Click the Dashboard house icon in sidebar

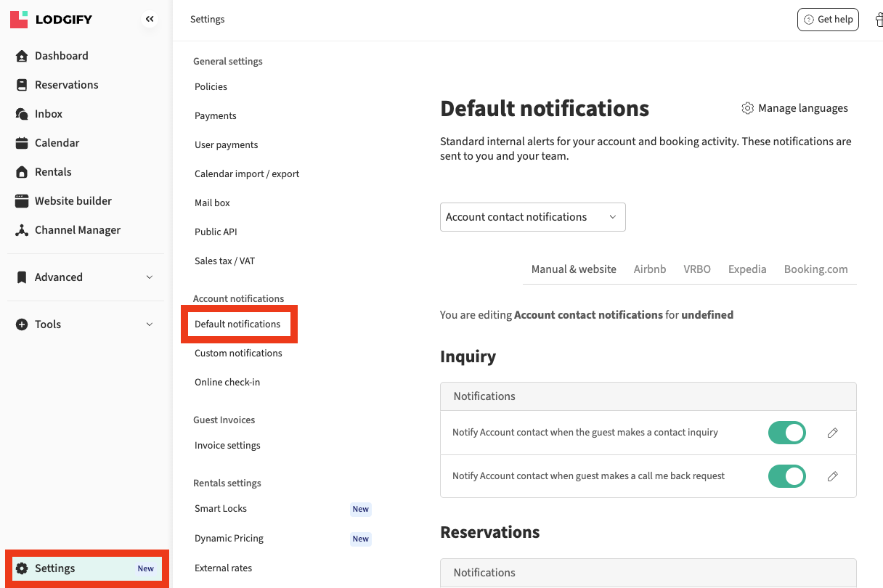pos(22,56)
